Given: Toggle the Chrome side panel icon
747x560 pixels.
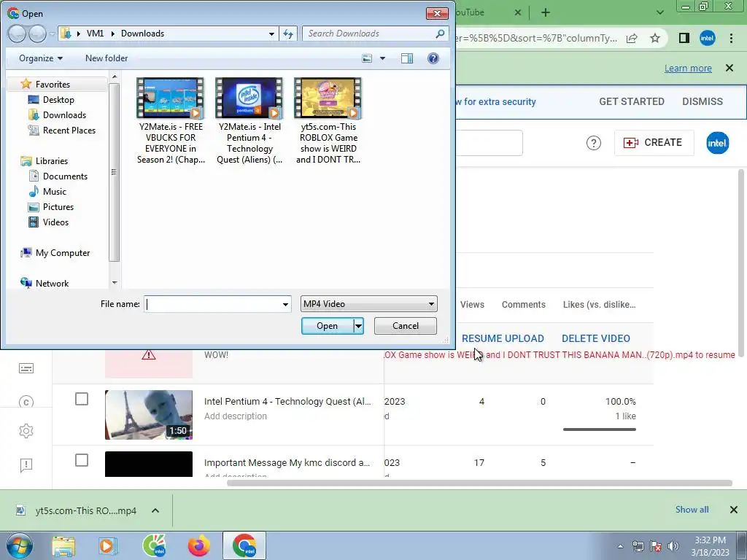Looking at the screenshot, I should tap(684, 38).
